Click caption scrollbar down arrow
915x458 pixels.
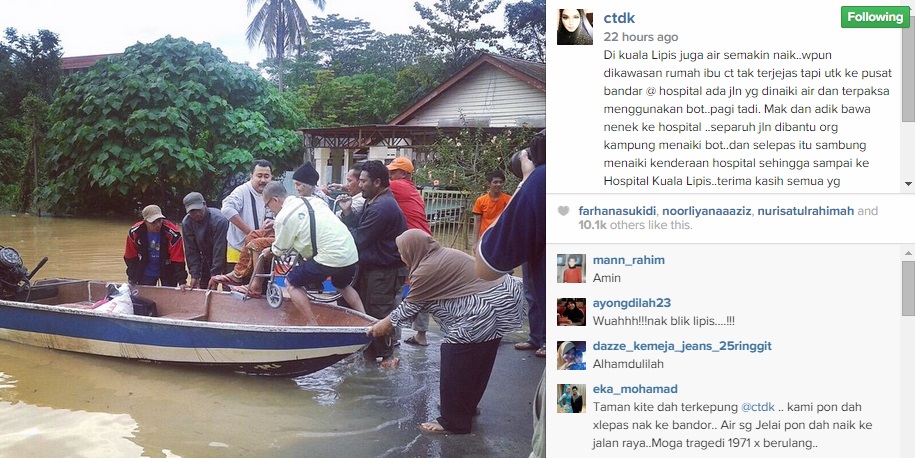coord(908,183)
